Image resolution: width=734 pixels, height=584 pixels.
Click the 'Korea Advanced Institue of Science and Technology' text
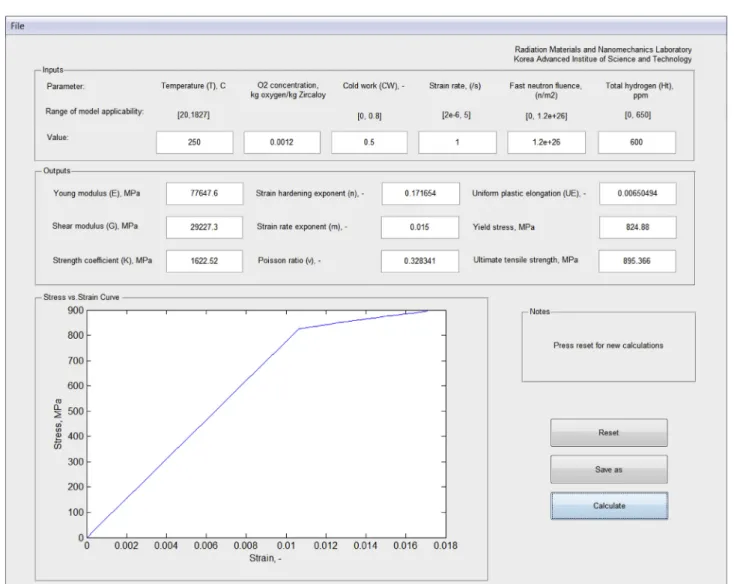[602, 59]
